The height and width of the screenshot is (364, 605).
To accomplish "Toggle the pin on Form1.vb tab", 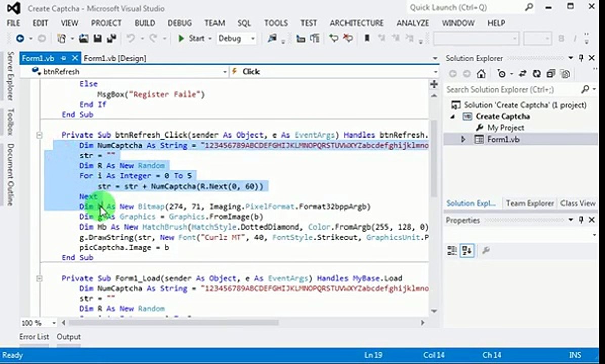I will click(x=64, y=58).
